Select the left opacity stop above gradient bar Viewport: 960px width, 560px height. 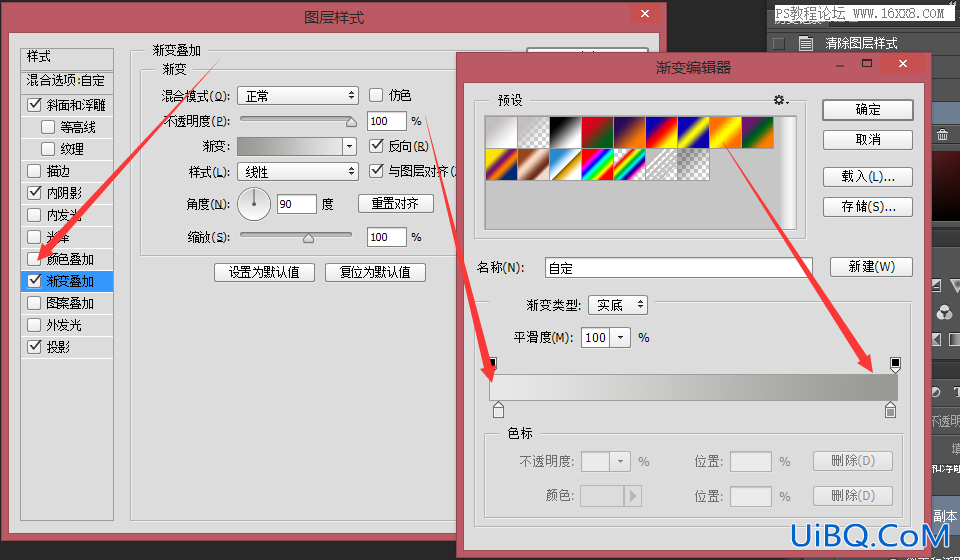[x=493, y=365]
